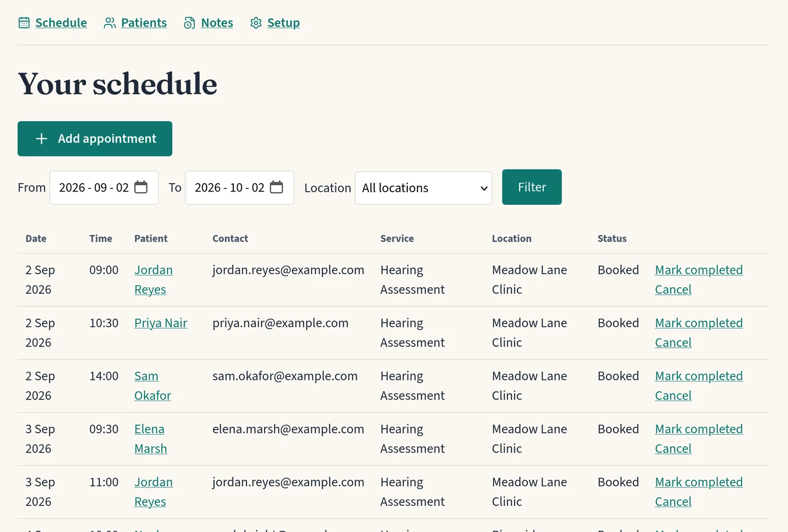Viewport: 788px width, 532px height.
Task: Focus the To date field
Action: (240, 188)
